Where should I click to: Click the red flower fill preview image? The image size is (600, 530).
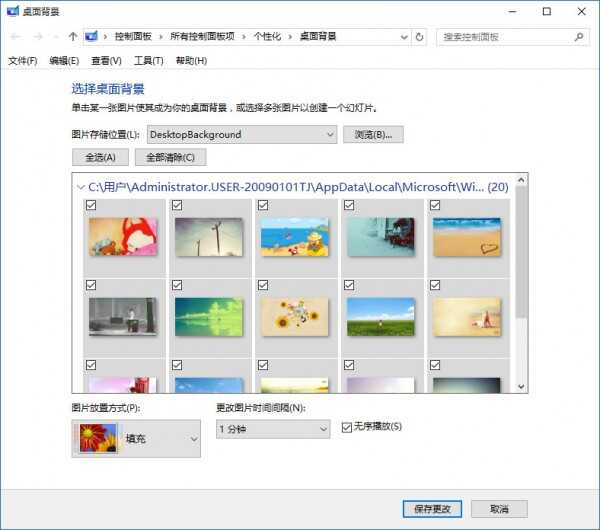click(92, 438)
